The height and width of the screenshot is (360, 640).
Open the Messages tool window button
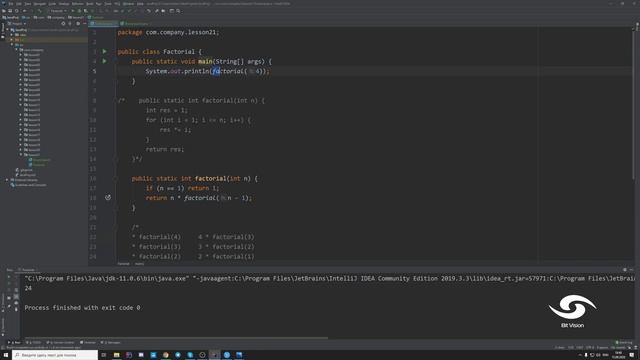tap(111, 342)
